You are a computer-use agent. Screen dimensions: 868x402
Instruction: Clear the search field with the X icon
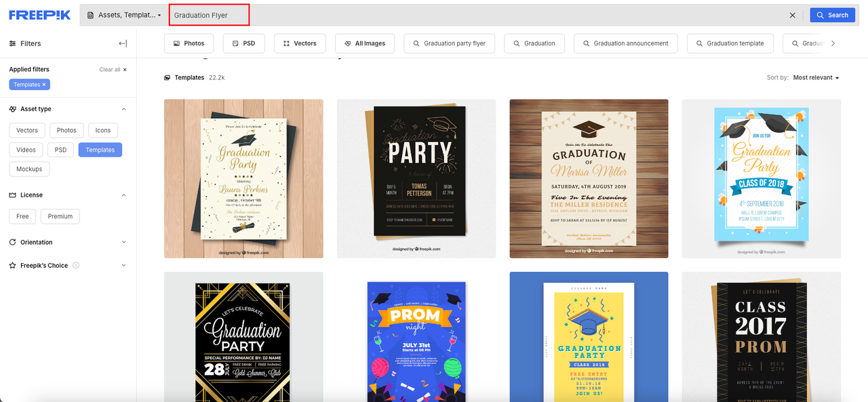(793, 15)
